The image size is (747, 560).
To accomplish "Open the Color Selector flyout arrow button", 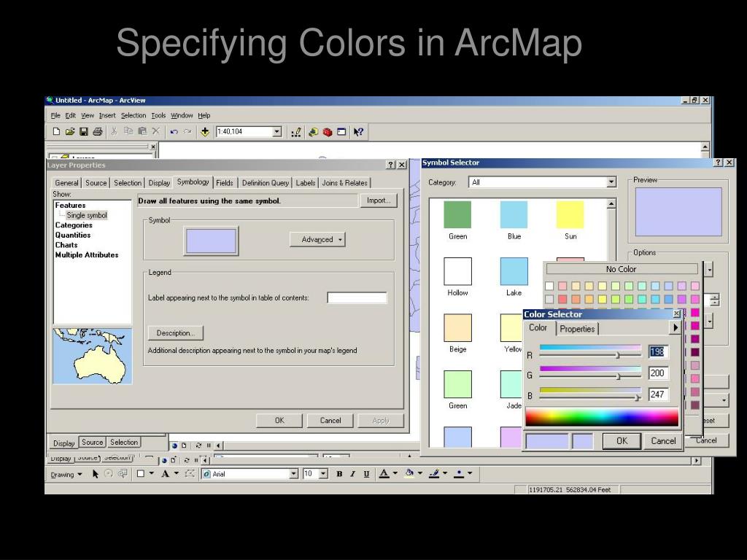I will [x=676, y=327].
